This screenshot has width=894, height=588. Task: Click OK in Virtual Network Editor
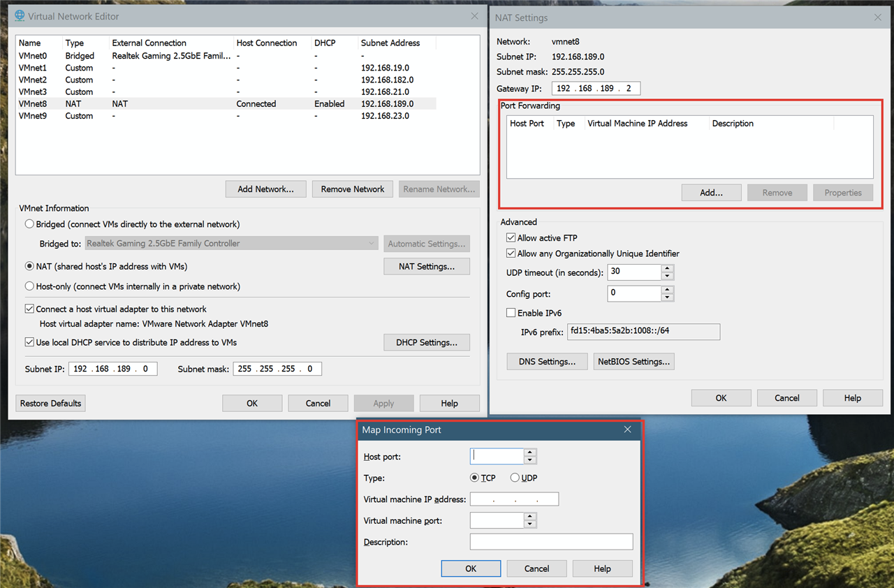click(x=252, y=403)
